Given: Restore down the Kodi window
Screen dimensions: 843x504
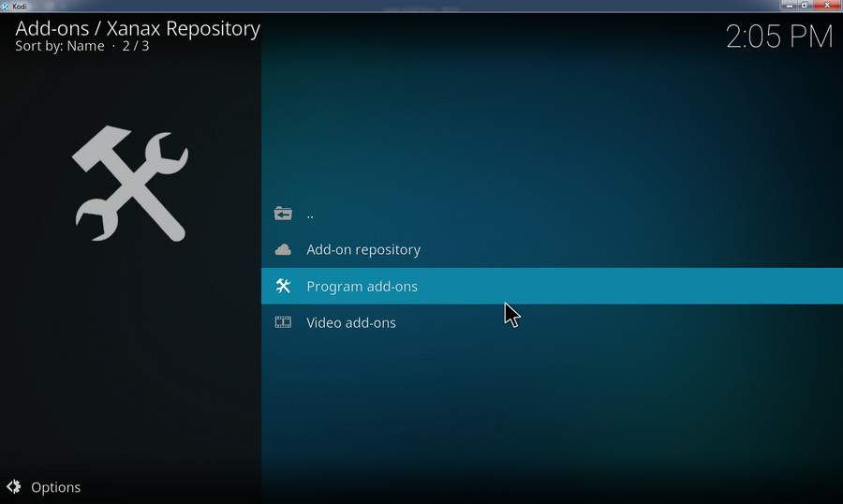Looking at the screenshot, I should [x=805, y=6].
